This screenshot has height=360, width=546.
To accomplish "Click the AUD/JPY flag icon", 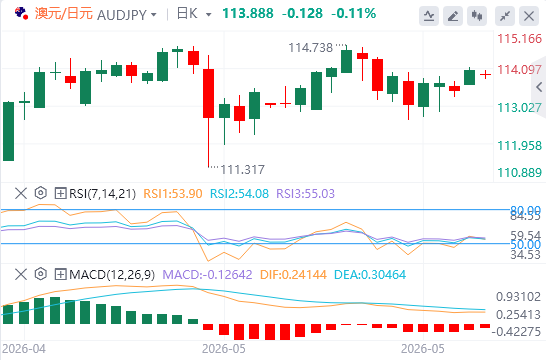I will point(21,14).
